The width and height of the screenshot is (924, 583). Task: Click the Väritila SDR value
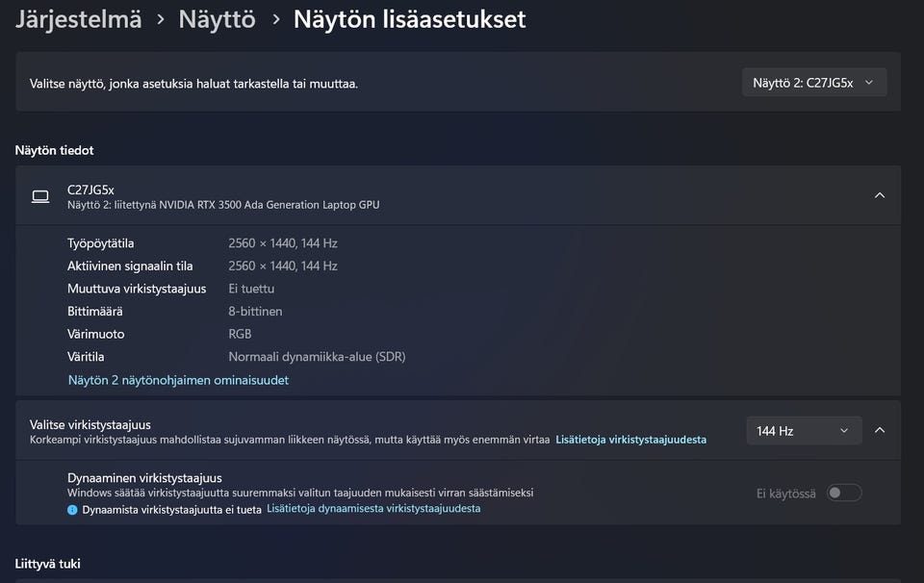coord(317,357)
